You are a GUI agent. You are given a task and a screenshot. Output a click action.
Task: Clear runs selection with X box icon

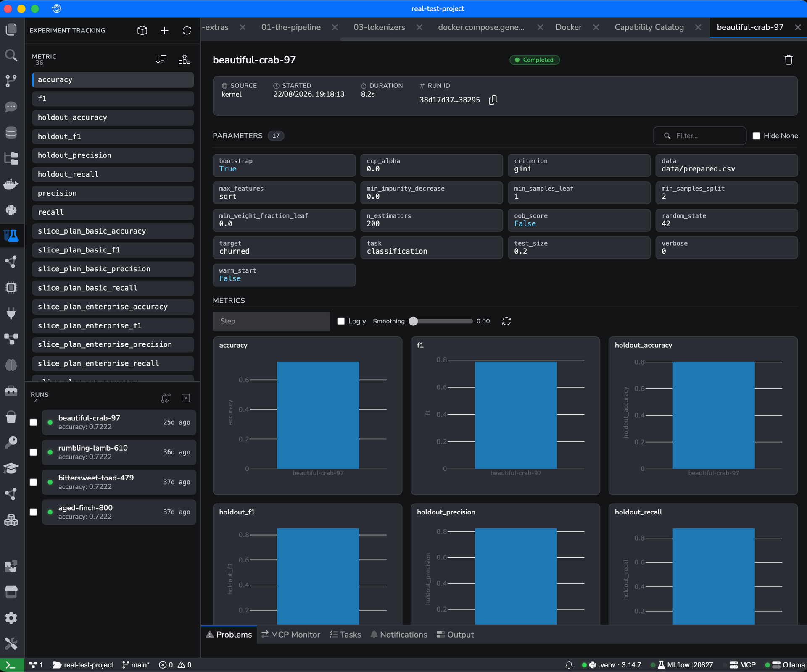coord(186,398)
